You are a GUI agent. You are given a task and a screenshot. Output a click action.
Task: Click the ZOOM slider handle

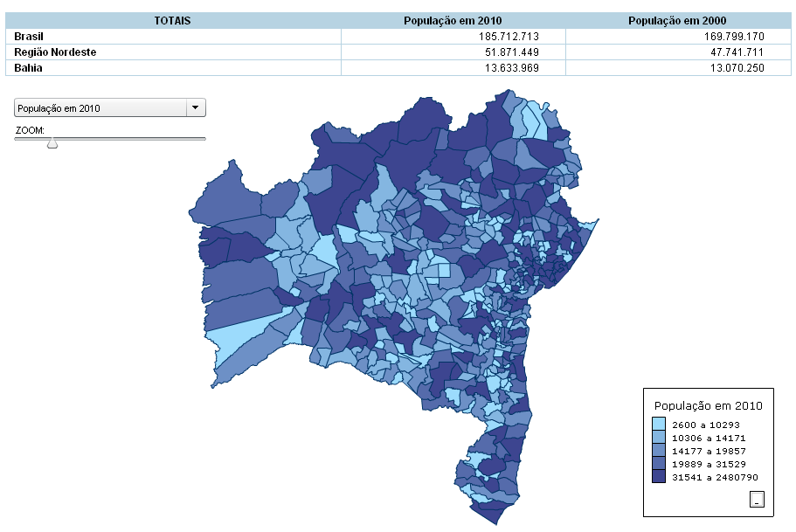(52, 142)
